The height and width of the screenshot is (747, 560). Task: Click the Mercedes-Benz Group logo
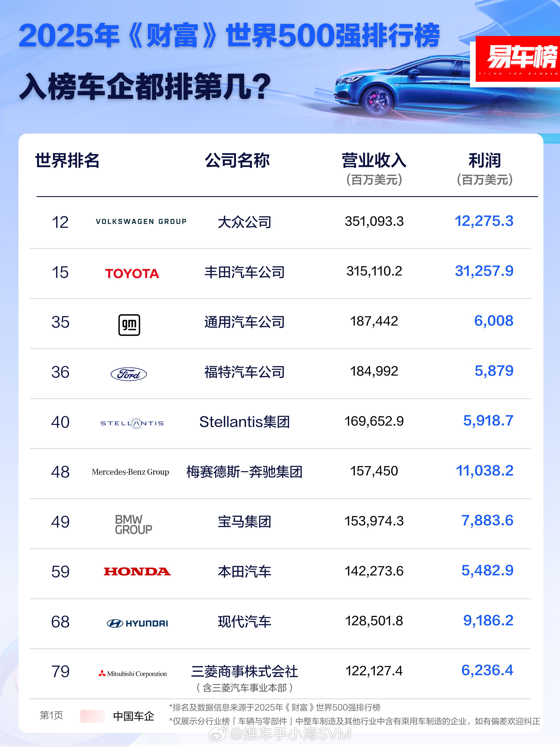click(130, 472)
